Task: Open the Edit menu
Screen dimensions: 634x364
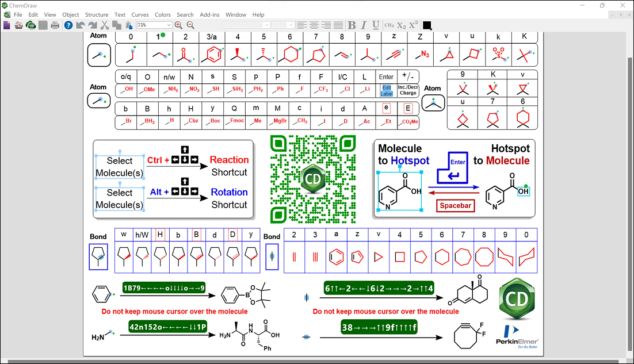Action: [x=33, y=14]
